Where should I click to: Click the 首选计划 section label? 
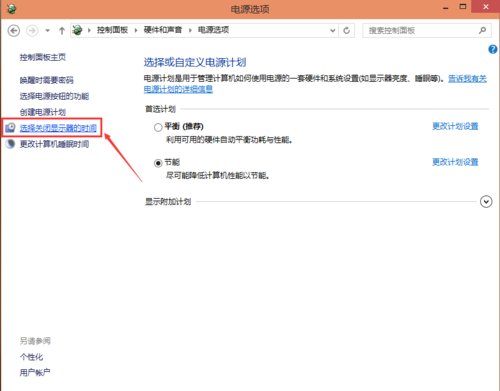click(x=160, y=109)
